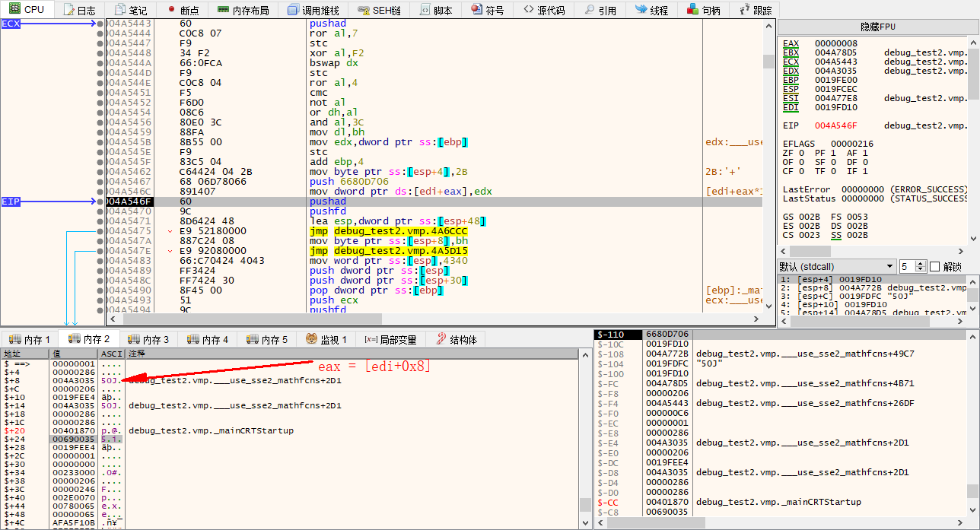Open the 符号 symbols tab icon
Viewport: 980px width, 530px height.
476,10
